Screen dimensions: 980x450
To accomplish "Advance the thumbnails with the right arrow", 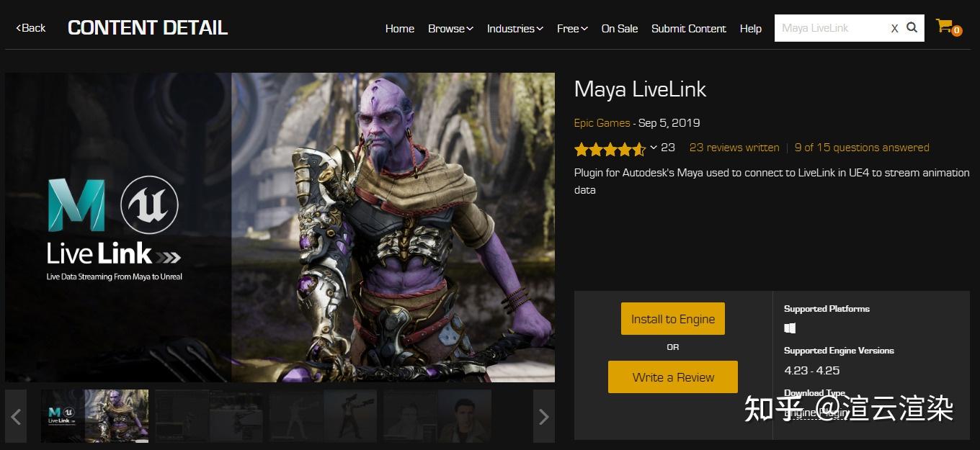I will [544, 416].
